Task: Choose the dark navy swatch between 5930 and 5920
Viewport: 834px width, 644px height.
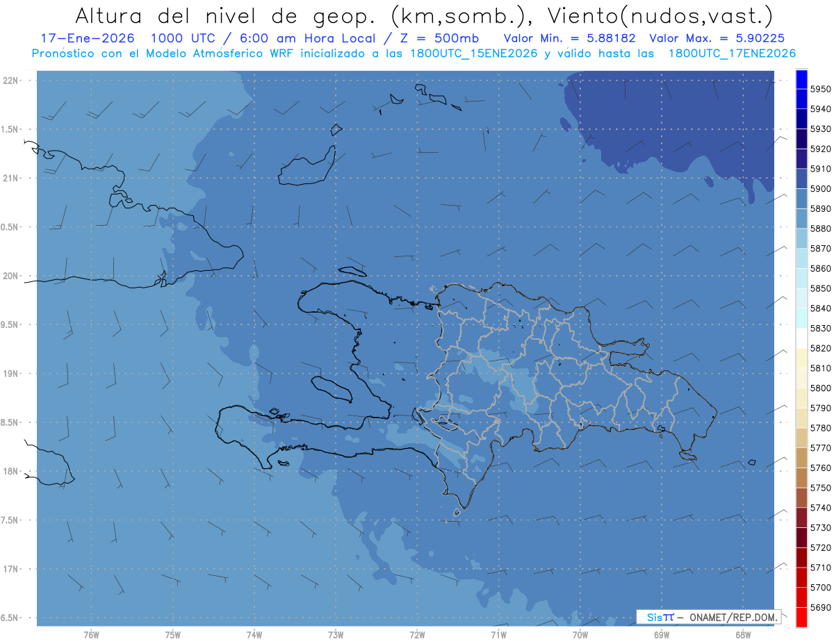Action: [801, 139]
